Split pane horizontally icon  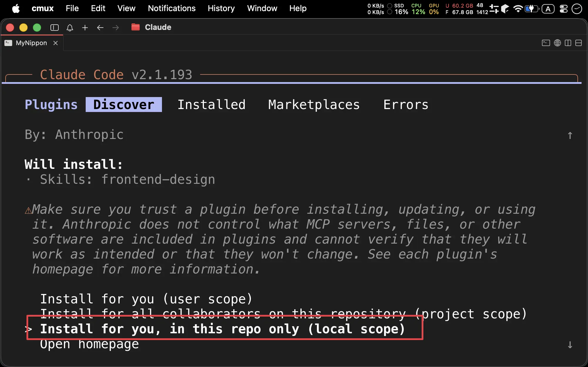(x=579, y=43)
